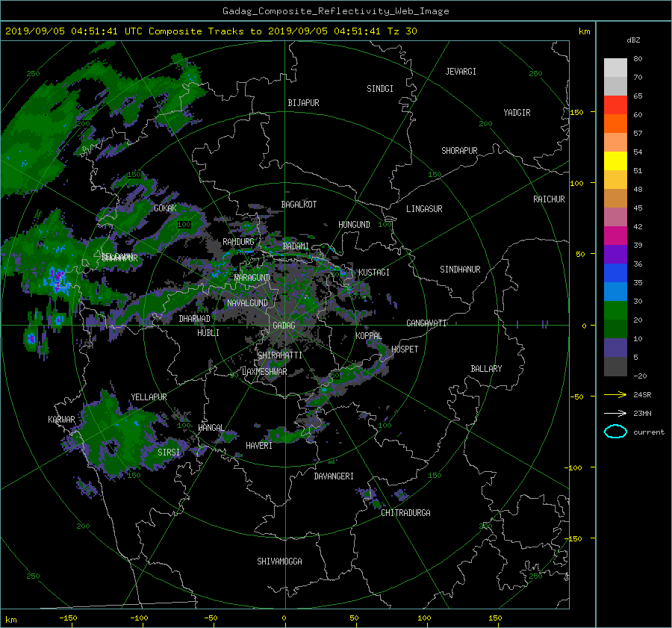The width and height of the screenshot is (672, 628).
Task: Click the BIJAPUR city label
Action: [x=303, y=103]
